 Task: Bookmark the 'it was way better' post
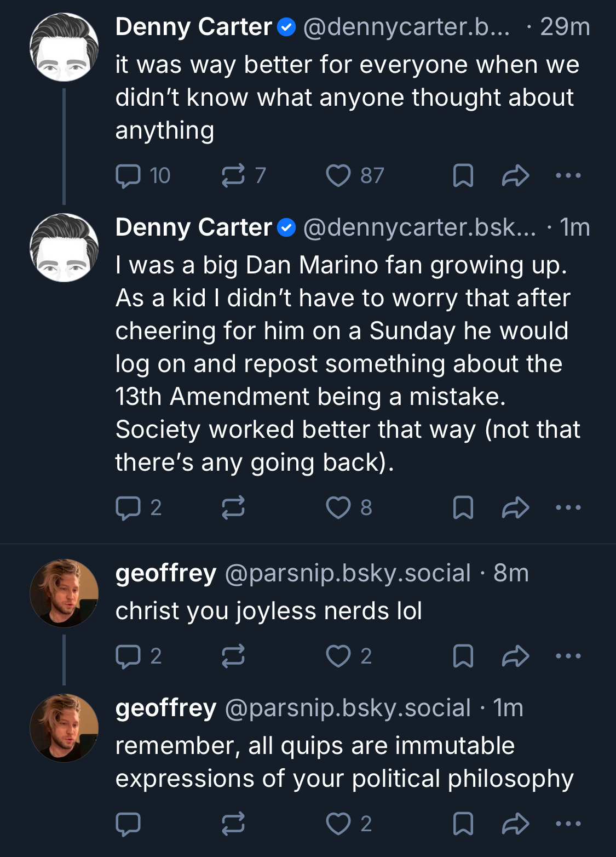(463, 176)
